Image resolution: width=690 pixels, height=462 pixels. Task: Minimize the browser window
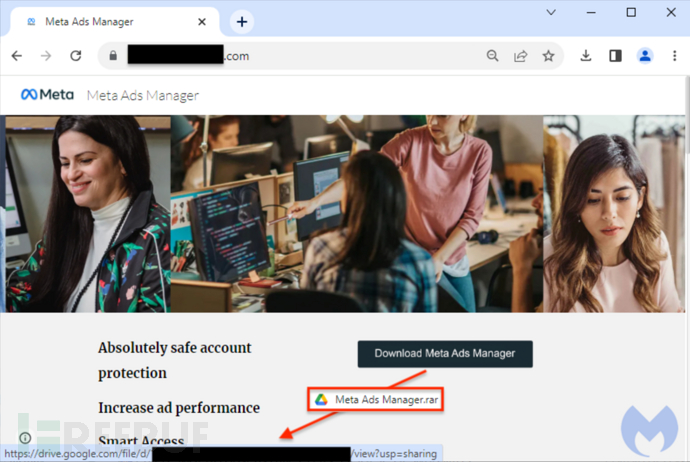click(591, 12)
